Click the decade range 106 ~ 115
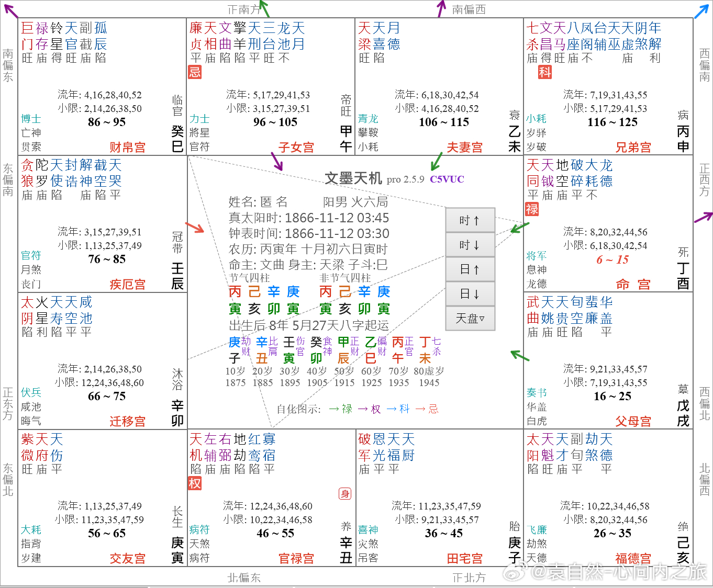 click(444, 122)
